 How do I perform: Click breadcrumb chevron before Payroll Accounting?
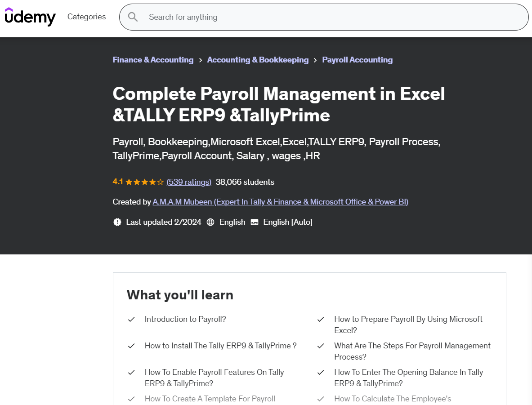pyautogui.click(x=315, y=60)
